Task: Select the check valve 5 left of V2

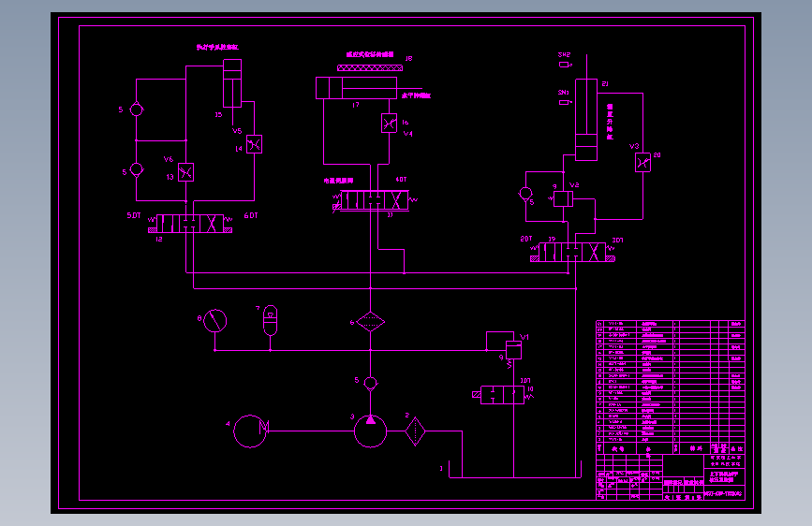Action: pyautogui.click(x=525, y=194)
